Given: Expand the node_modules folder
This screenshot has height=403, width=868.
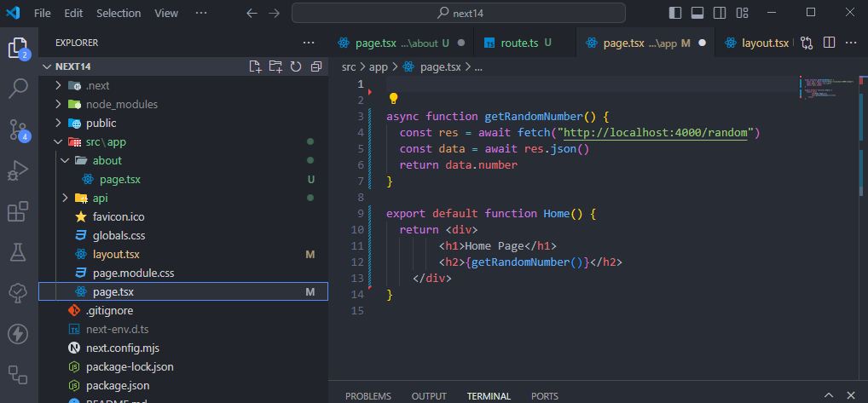Looking at the screenshot, I should pos(120,104).
